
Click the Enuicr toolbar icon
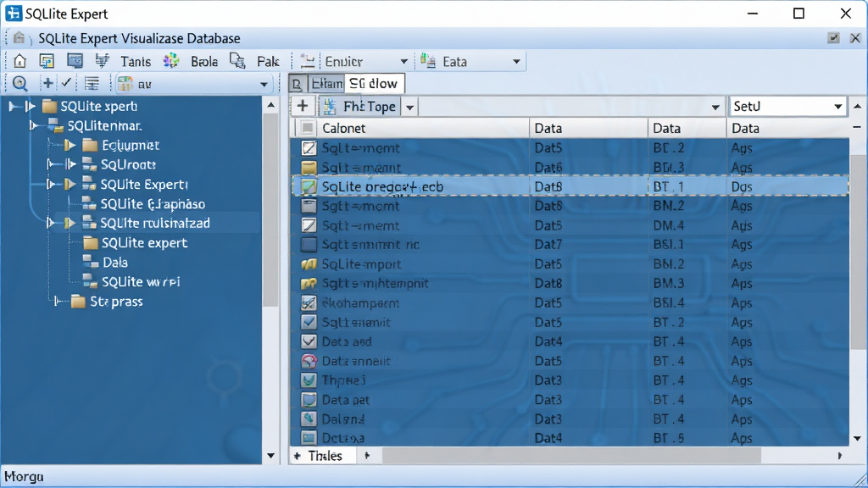pos(307,61)
